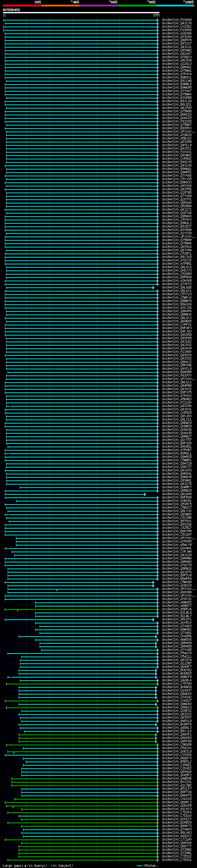Select the UniRef100_Q1A4H1 label

click(x=177, y=548)
